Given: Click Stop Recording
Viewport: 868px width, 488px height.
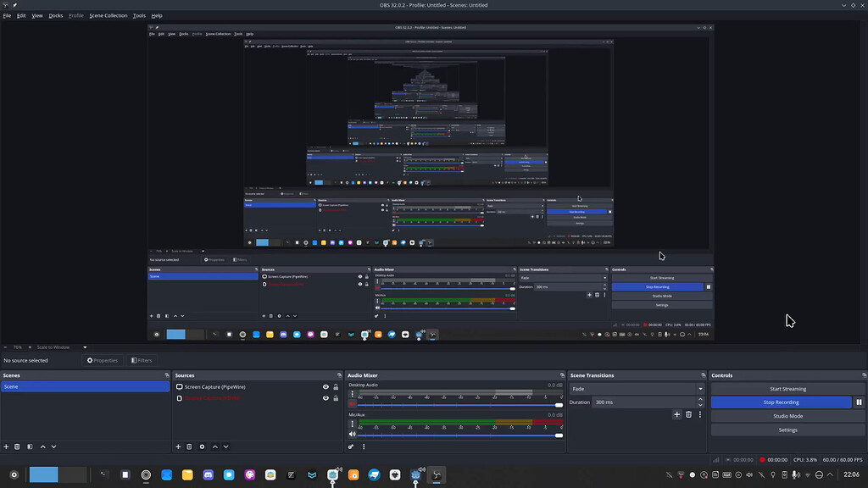Looking at the screenshot, I should 781,402.
